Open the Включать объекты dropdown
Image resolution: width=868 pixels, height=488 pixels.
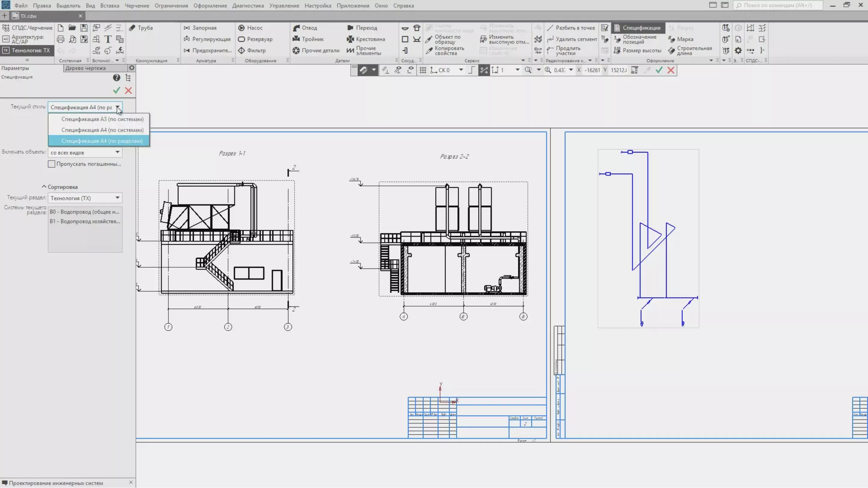pos(85,152)
